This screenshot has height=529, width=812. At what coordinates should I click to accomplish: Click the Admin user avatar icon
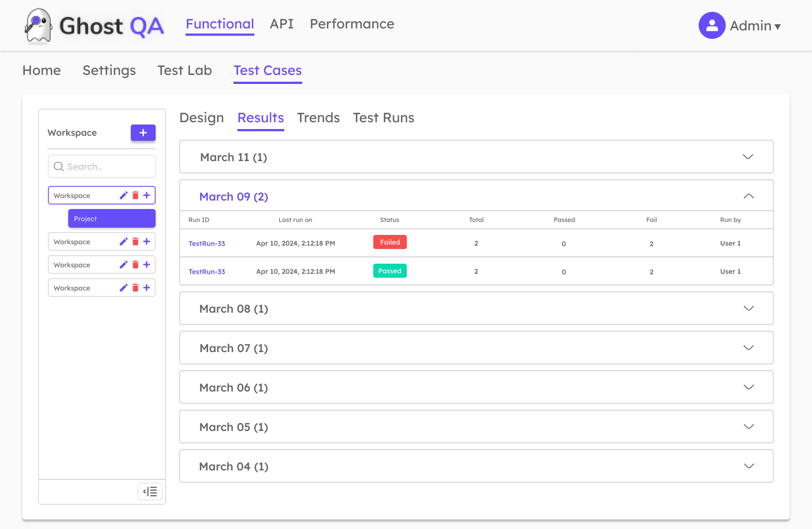[712, 25]
